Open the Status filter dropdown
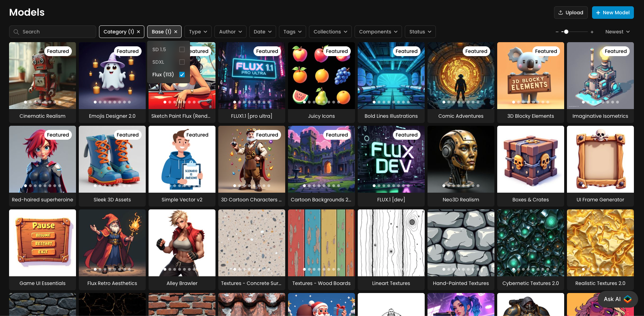This screenshot has width=644, height=316. point(420,32)
